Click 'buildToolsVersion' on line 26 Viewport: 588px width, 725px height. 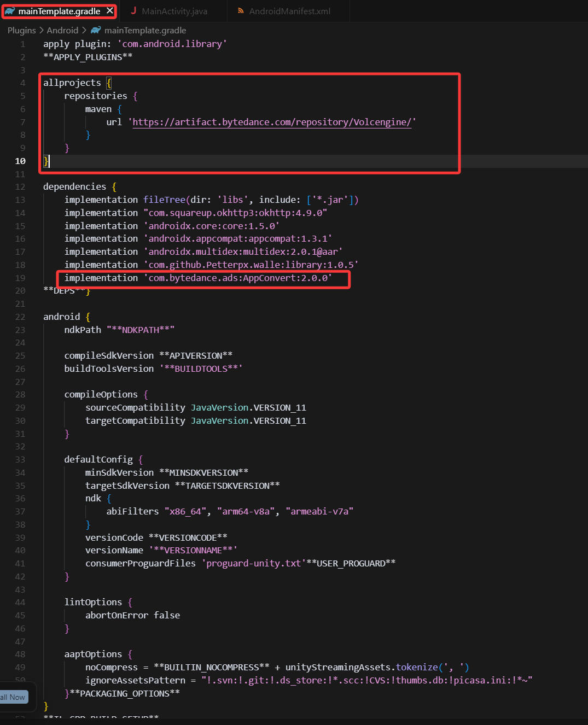pyautogui.click(x=109, y=369)
